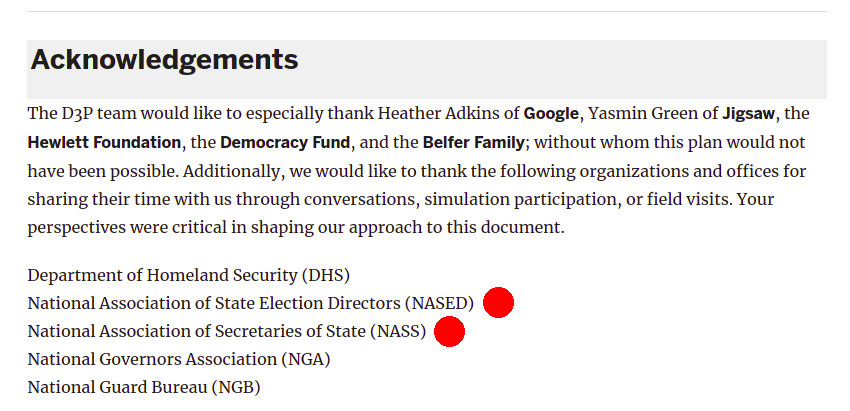Select the bold Jigsaw text
This screenshot has height=411, width=850.
tap(749, 114)
